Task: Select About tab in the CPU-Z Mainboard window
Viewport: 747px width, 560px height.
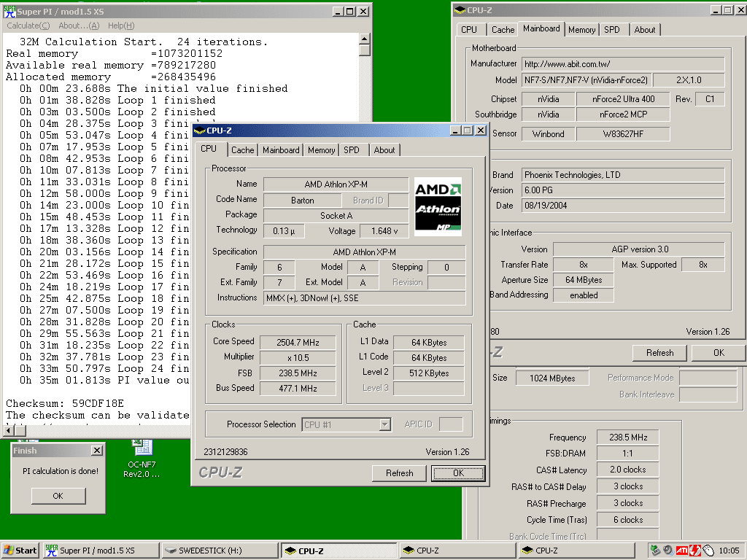Action: click(x=645, y=29)
